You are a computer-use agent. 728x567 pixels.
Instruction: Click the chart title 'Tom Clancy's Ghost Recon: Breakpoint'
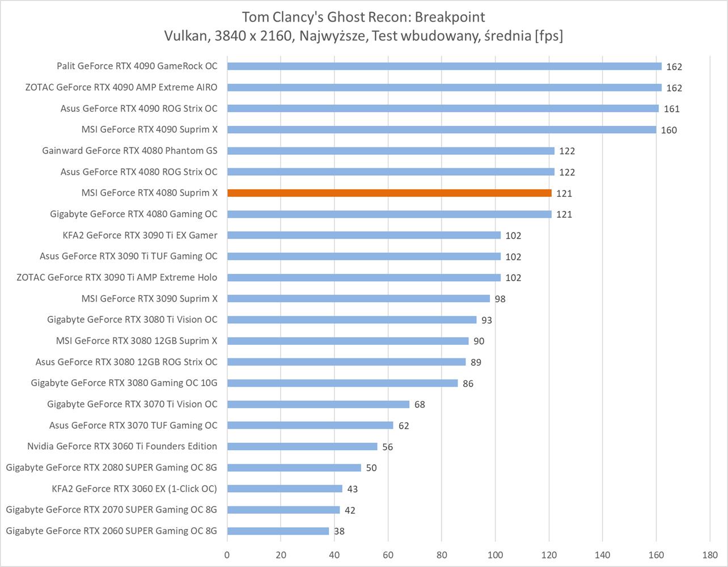click(x=363, y=16)
